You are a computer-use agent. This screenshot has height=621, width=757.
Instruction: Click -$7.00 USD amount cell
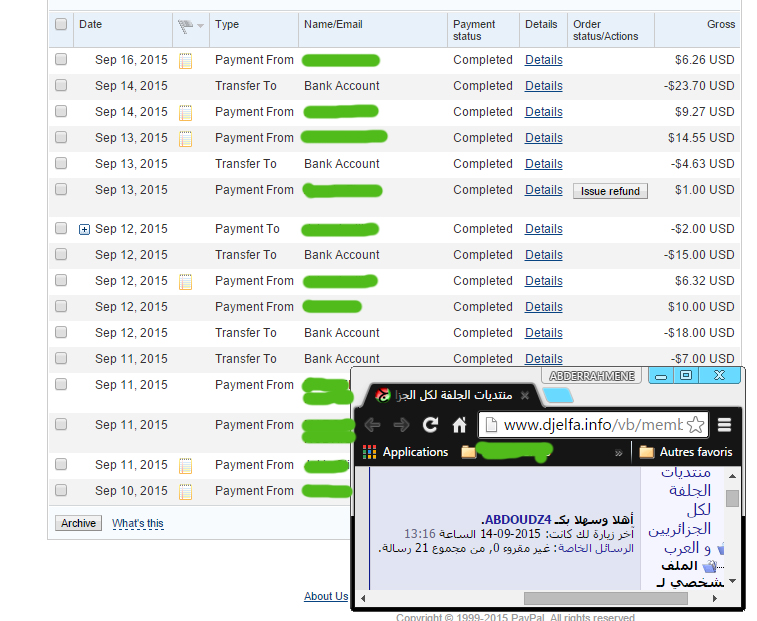coord(702,359)
